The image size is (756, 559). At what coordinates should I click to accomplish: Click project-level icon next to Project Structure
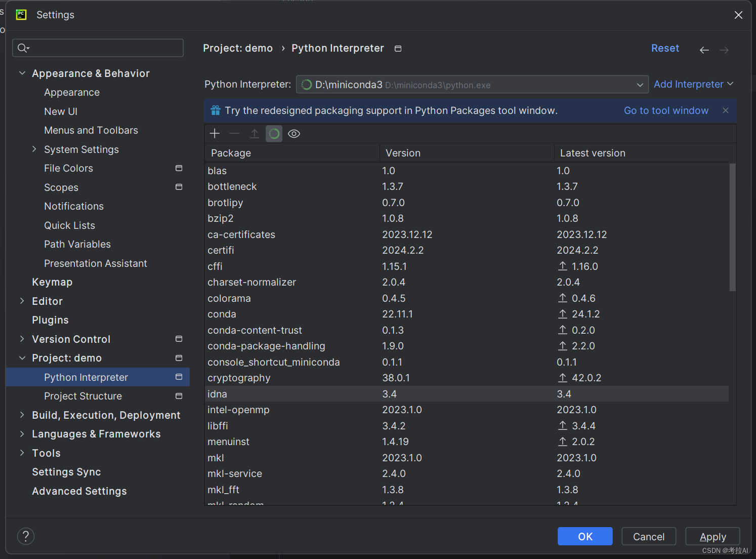click(179, 396)
